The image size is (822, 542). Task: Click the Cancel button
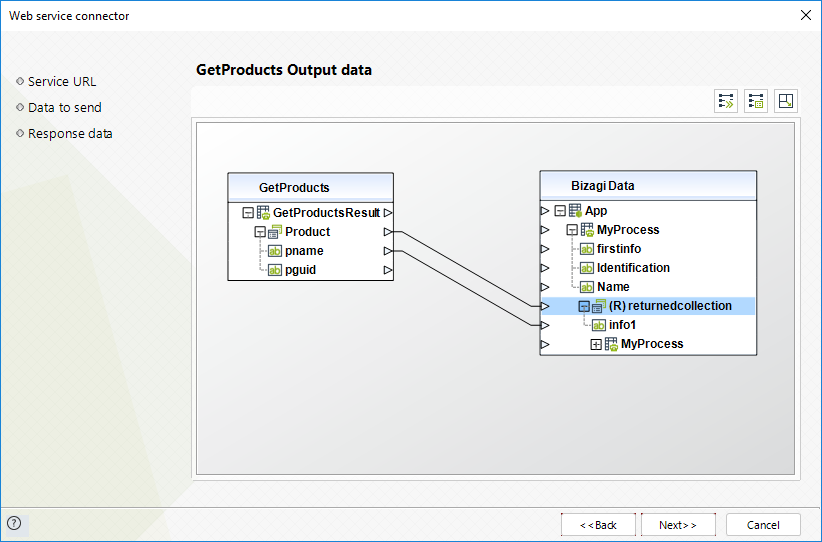tap(763, 525)
